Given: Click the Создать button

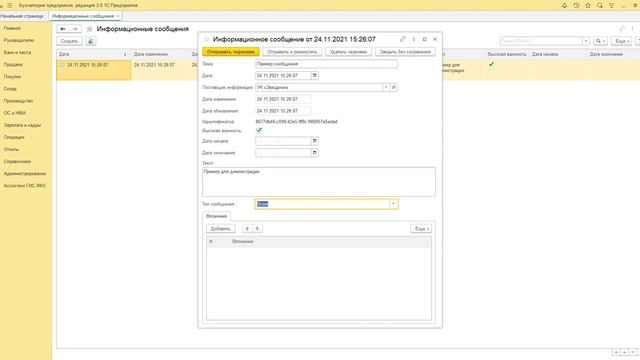Looking at the screenshot, I should [x=69, y=41].
